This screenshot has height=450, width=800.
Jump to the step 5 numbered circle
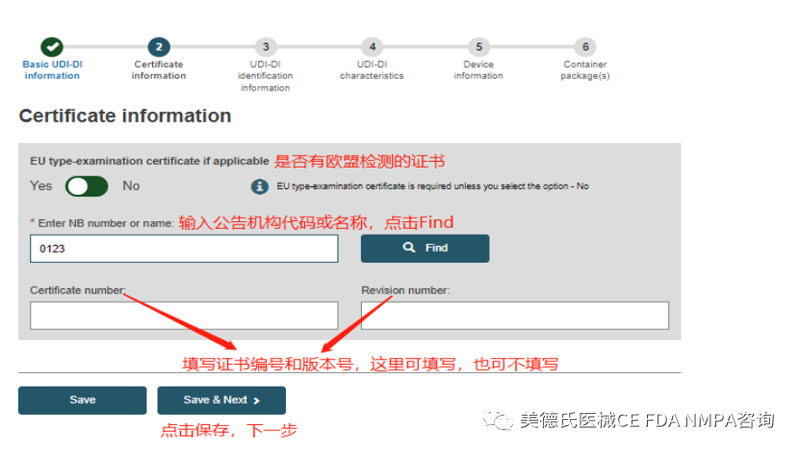coord(479,46)
